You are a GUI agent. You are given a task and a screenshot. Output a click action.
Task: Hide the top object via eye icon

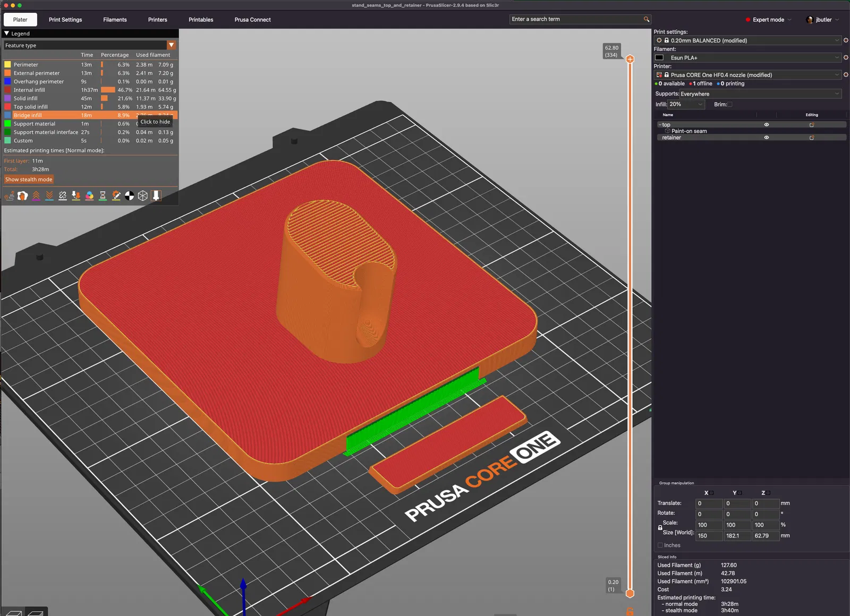coord(766,125)
